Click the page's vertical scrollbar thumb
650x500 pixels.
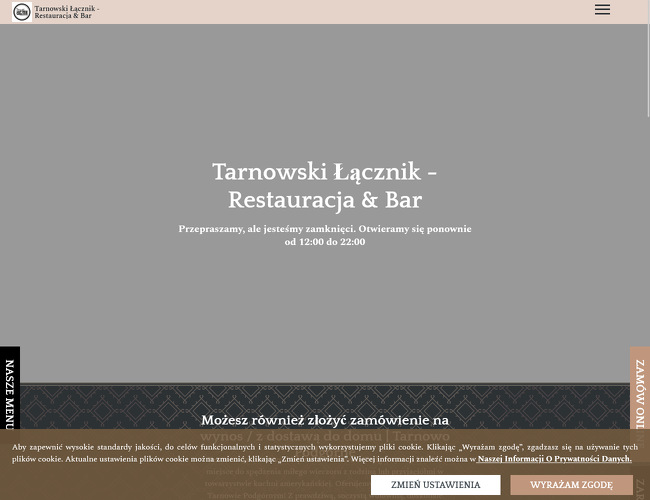tap(648, 58)
